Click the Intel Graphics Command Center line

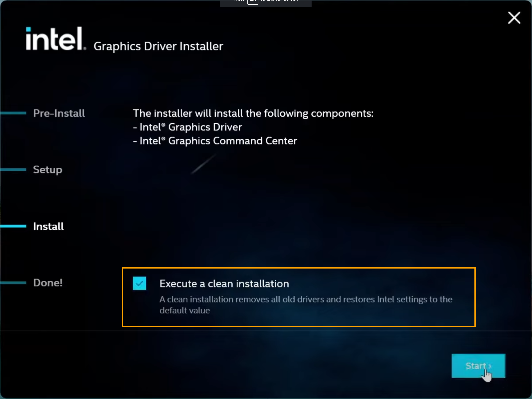point(215,141)
